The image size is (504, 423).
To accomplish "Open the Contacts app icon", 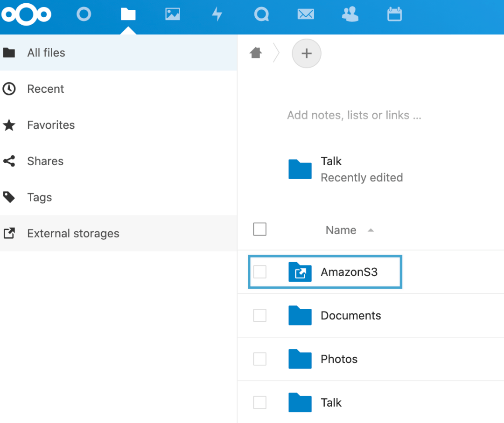I will tap(350, 14).
